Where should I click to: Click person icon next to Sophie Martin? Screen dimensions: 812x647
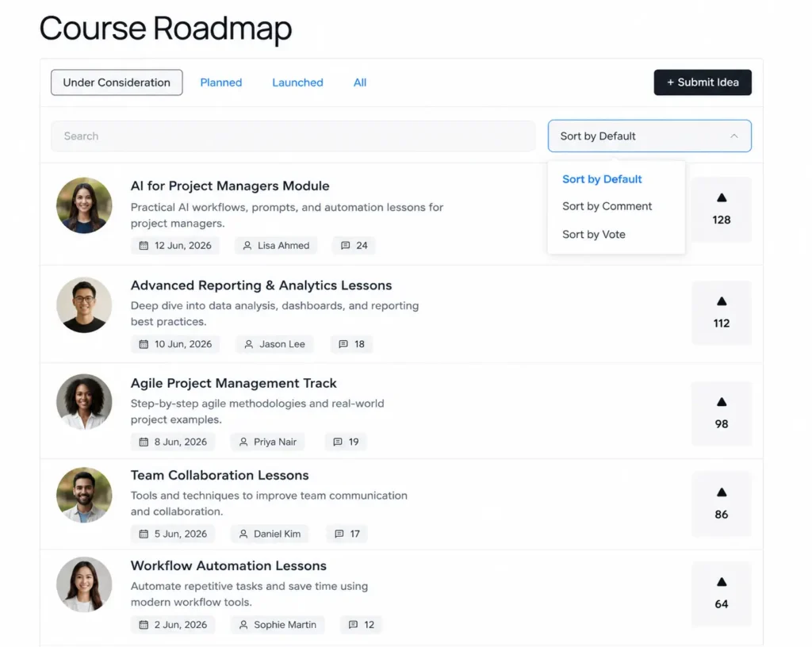(x=243, y=625)
